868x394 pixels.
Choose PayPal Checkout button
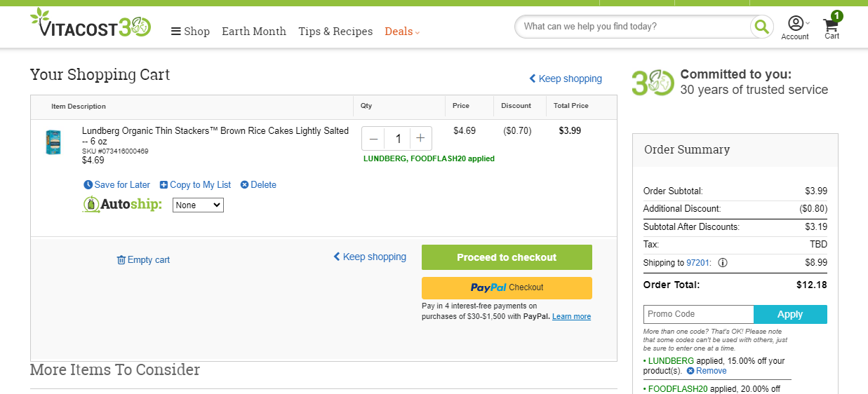[x=507, y=288]
